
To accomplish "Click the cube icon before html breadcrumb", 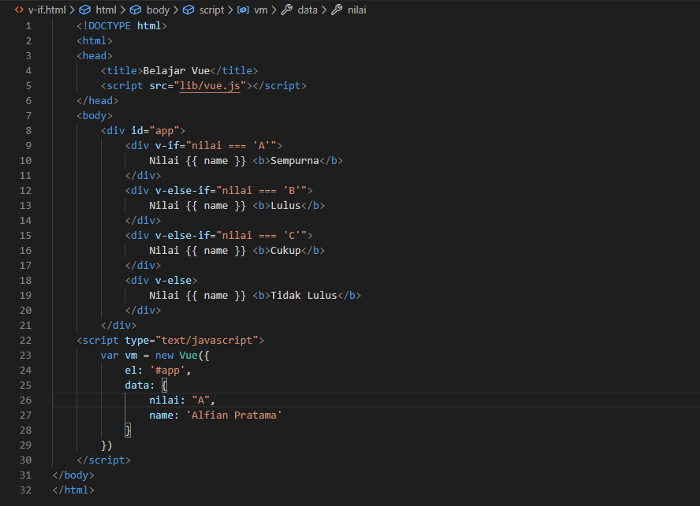I will [x=85, y=10].
